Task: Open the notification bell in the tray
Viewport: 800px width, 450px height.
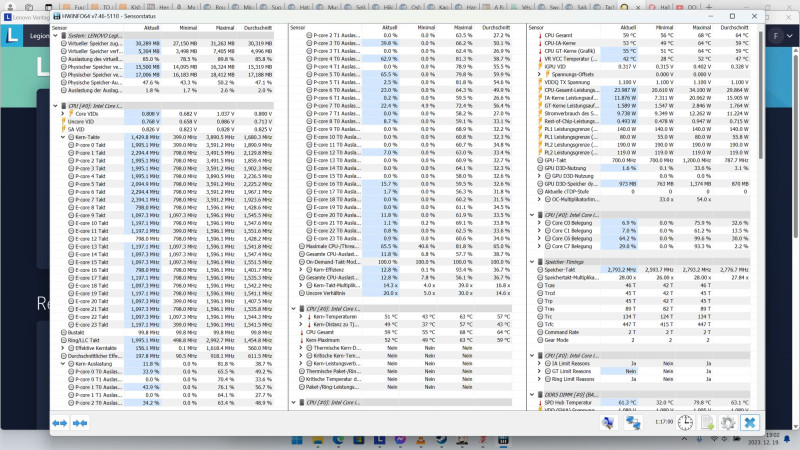Action: coord(787,439)
